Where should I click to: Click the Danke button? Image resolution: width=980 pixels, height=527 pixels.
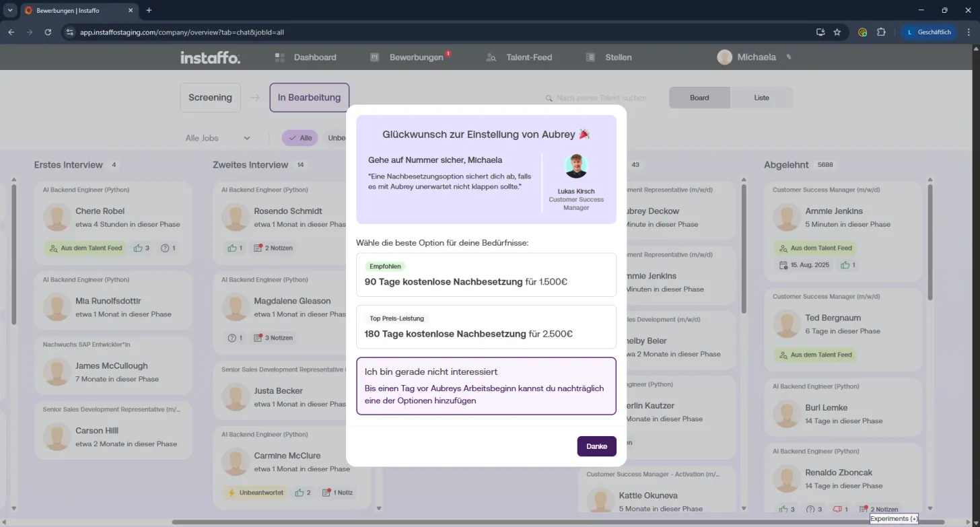point(596,446)
